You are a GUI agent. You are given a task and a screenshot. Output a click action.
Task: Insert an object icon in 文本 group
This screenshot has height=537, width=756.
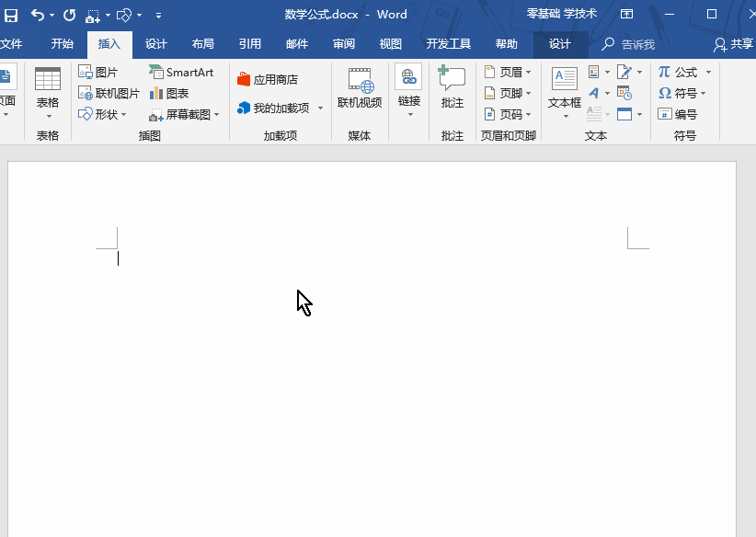624,114
